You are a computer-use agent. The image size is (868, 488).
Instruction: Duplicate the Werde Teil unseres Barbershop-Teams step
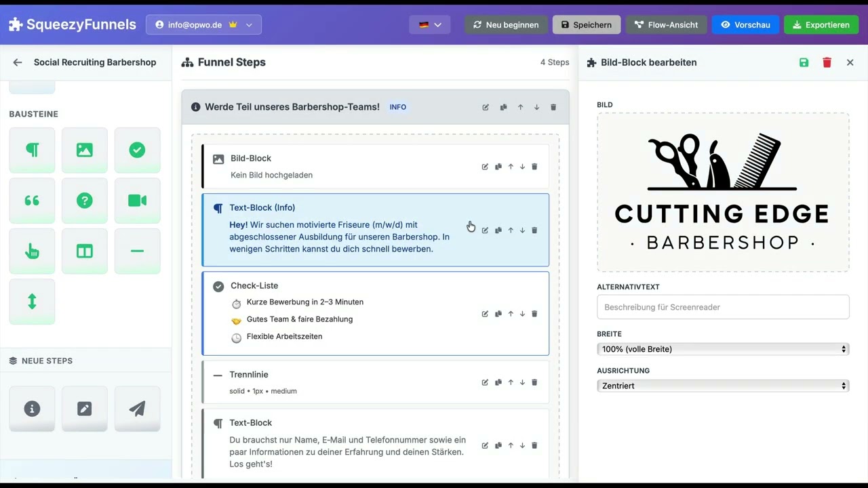pyautogui.click(x=503, y=107)
